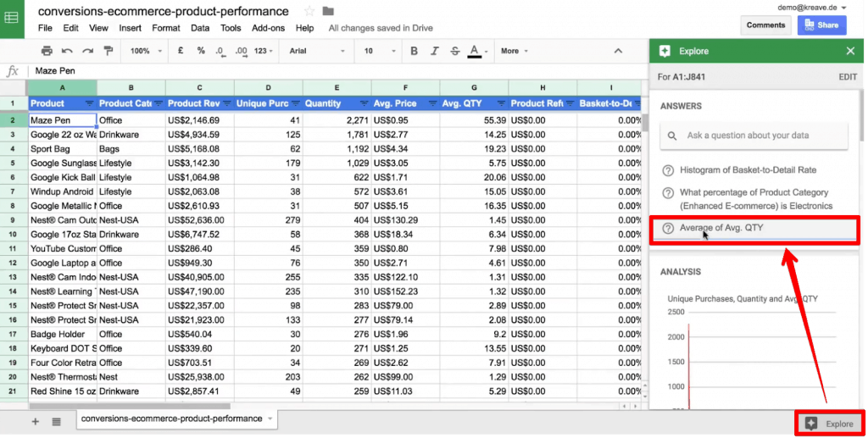Click the analysis chart Unique Purchases, Quantity
The width and height of the screenshot is (868, 438).
coord(752,352)
